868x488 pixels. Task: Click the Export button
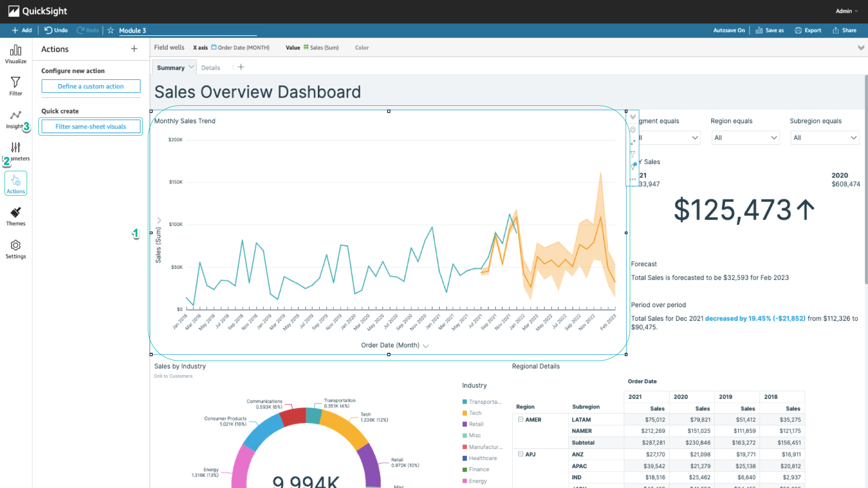[808, 30]
